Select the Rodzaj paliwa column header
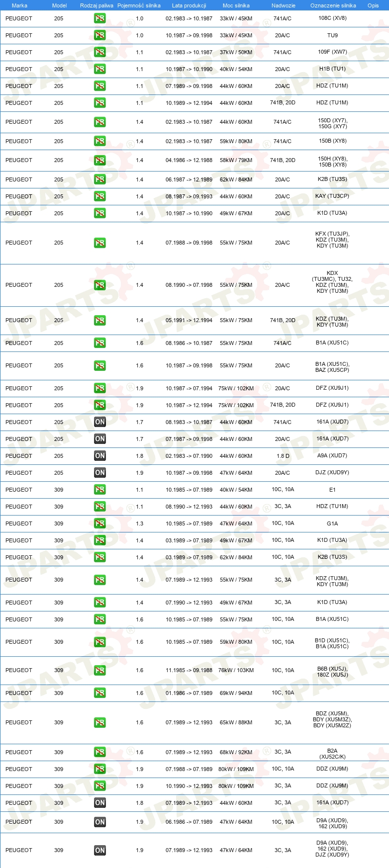Image resolution: width=389 pixels, height=868 pixels. click(97, 5)
